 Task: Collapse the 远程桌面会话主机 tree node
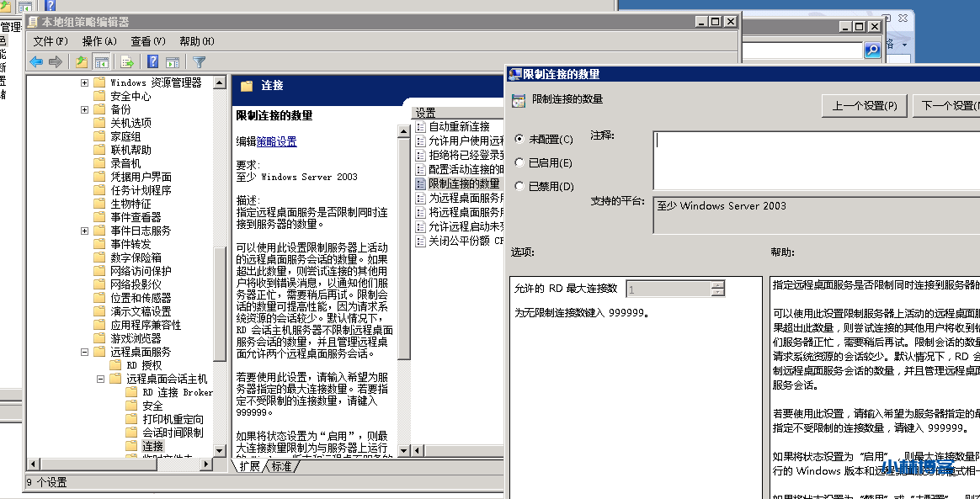(x=100, y=379)
